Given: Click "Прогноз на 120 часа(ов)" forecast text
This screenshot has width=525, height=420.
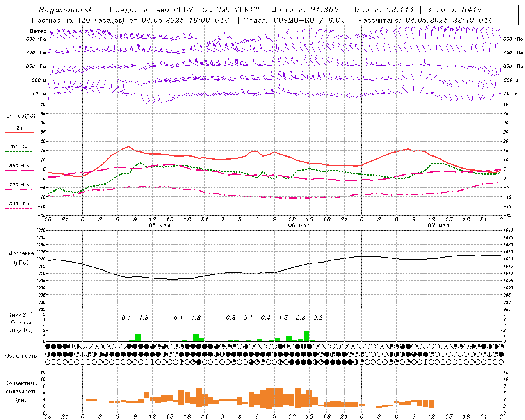Looking at the screenshot, I should (x=79, y=20).
